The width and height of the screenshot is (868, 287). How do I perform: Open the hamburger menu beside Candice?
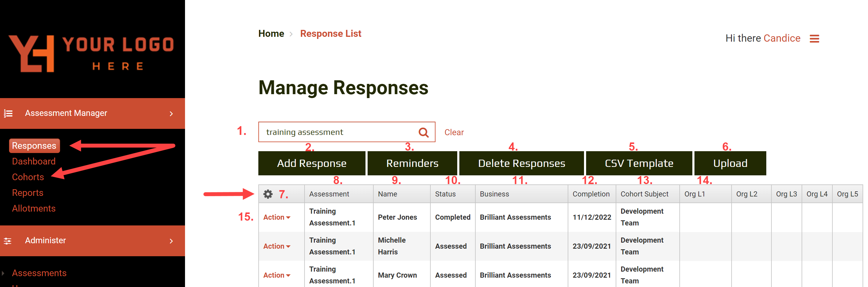point(814,39)
